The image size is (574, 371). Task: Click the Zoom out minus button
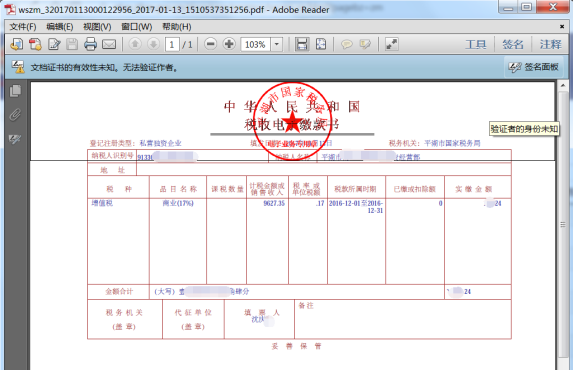click(210, 44)
